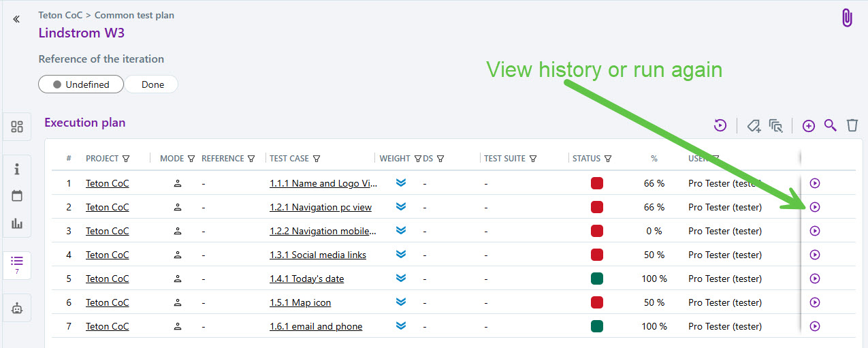
Task: Select the Done iteration status
Action: coord(152,84)
